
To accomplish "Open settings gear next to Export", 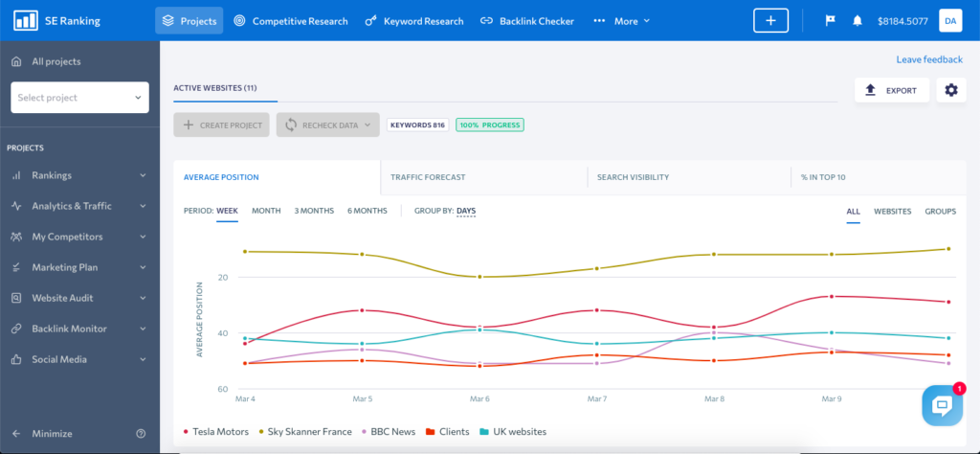I will [950, 90].
